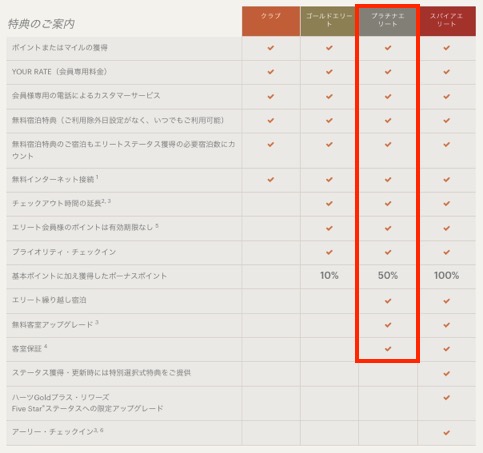Choose the スパイアエリート column header
The width and height of the screenshot is (483, 453).
[446, 21]
